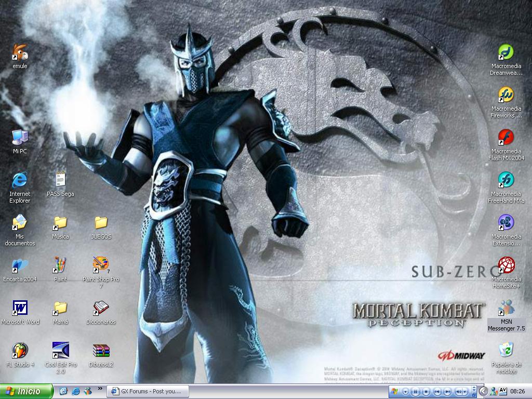Select the Paint shortcut icon
Screen dimensions: 532x399
click(60, 270)
